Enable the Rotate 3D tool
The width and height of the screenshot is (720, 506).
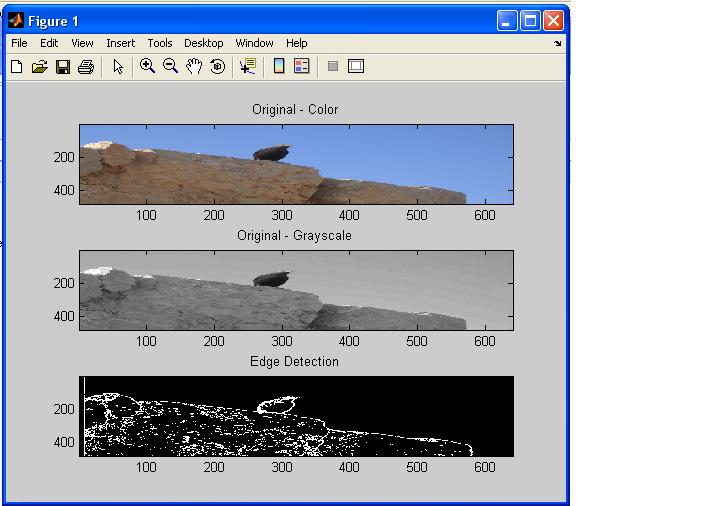tap(217, 67)
